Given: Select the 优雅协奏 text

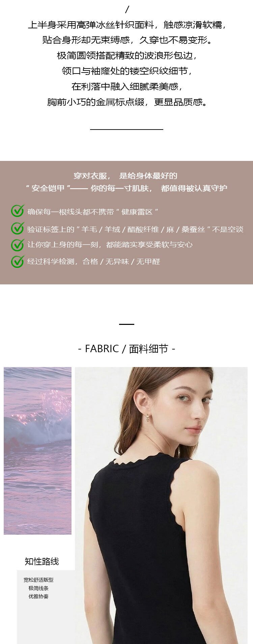Looking at the screenshot, I should tap(38, 596).
